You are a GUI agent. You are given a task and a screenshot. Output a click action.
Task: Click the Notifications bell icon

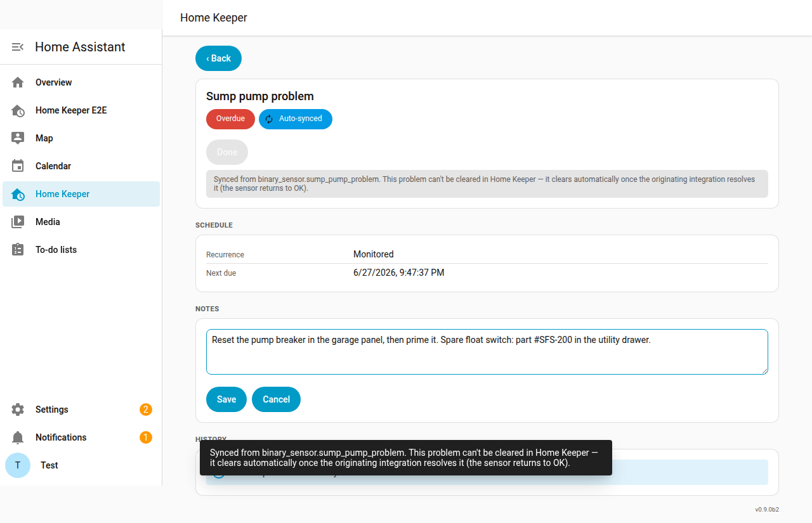tap(18, 437)
